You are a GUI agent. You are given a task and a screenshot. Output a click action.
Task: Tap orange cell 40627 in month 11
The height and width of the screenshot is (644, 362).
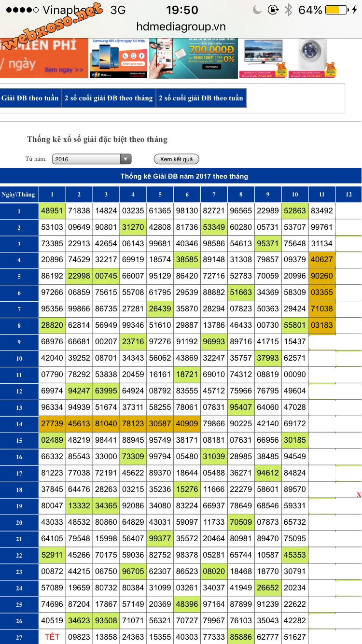point(321,260)
